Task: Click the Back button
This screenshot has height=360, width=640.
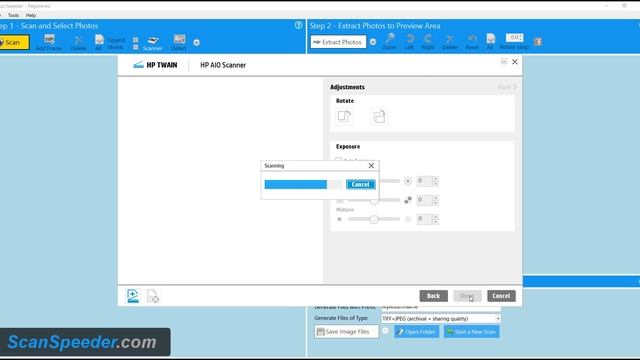Action: click(x=433, y=296)
